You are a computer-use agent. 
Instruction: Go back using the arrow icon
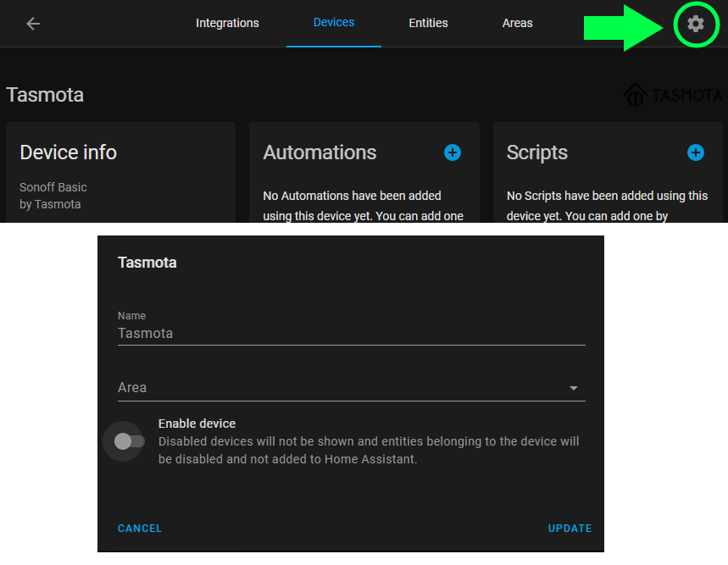coord(32,24)
